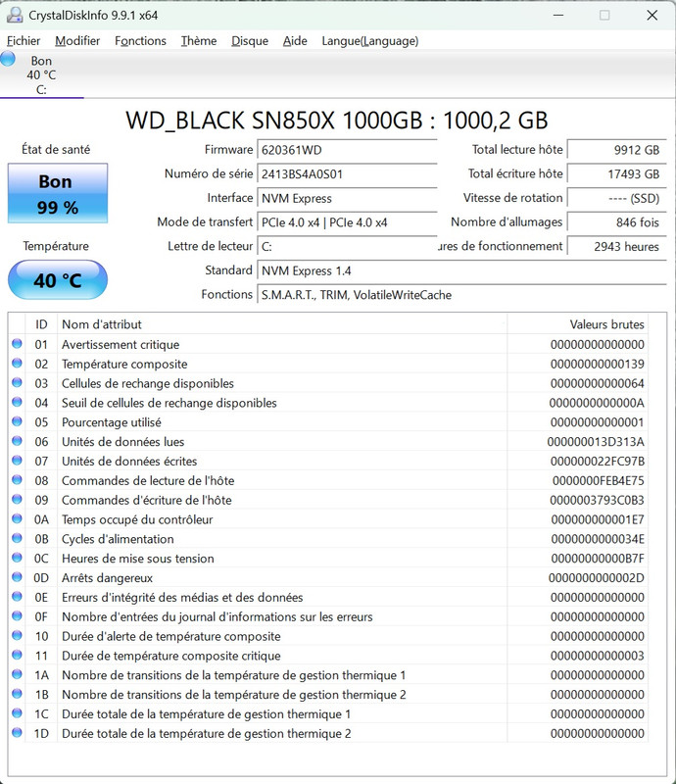
Task: Open the Thème menu
Action: point(199,41)
